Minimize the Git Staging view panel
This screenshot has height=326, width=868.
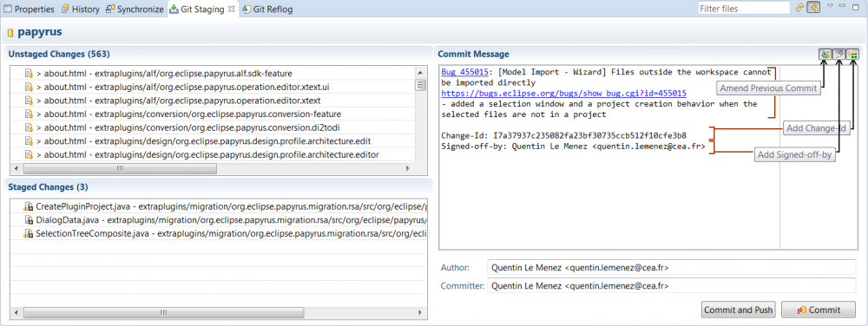click(843, 6)
